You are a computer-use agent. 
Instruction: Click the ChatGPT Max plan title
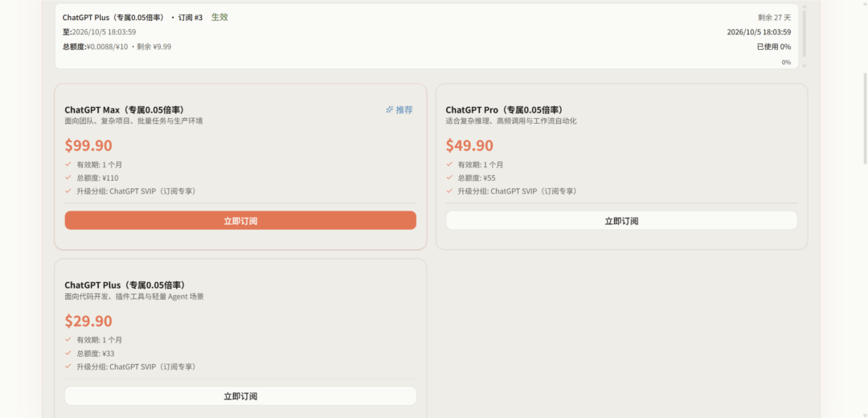click(x=125, y=109)
